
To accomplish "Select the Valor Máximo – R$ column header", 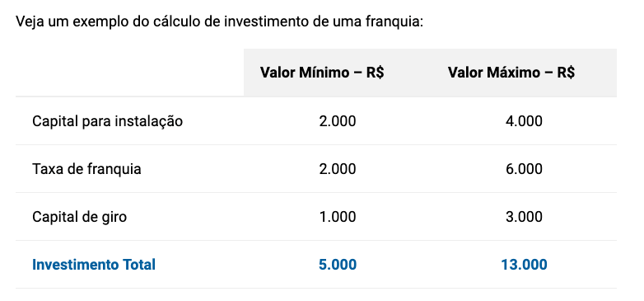I will coord(511,73).
